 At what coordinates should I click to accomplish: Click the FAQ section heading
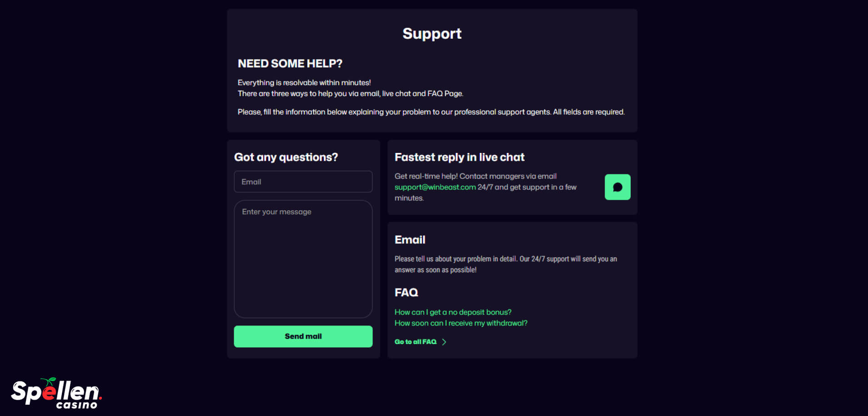click(x=406, y=293)
